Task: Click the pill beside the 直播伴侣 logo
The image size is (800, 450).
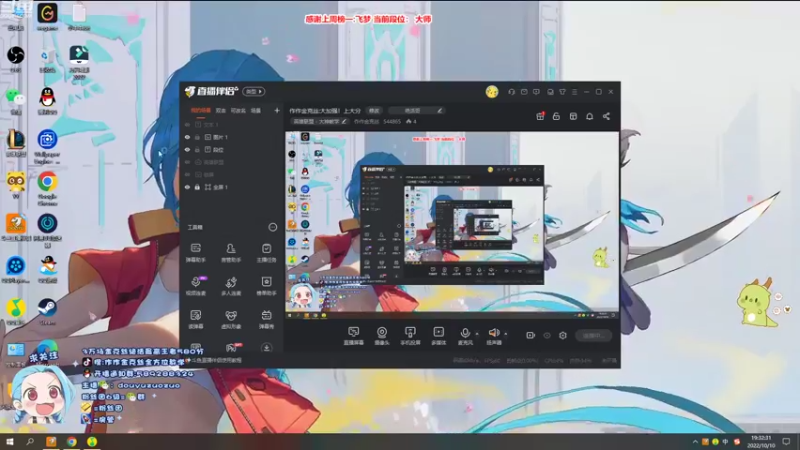Action: [254, 91]
